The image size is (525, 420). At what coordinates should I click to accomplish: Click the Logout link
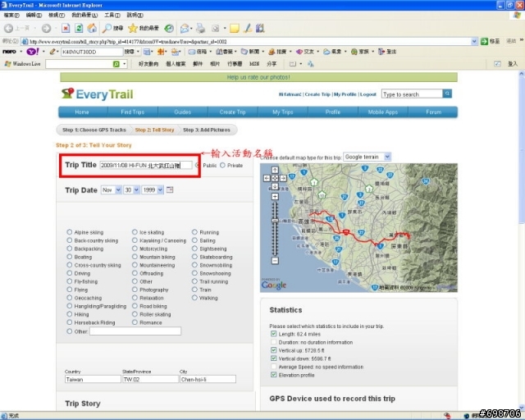[368, 94]
